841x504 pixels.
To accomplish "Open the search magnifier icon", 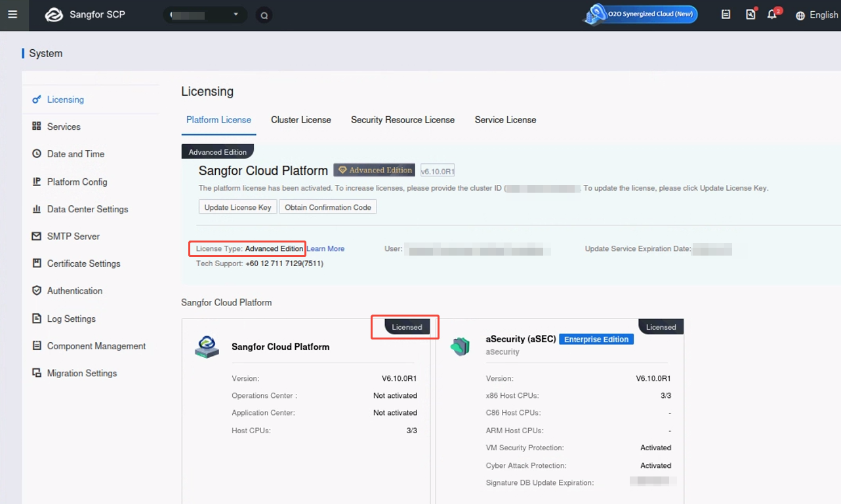I will pos(264,14).
